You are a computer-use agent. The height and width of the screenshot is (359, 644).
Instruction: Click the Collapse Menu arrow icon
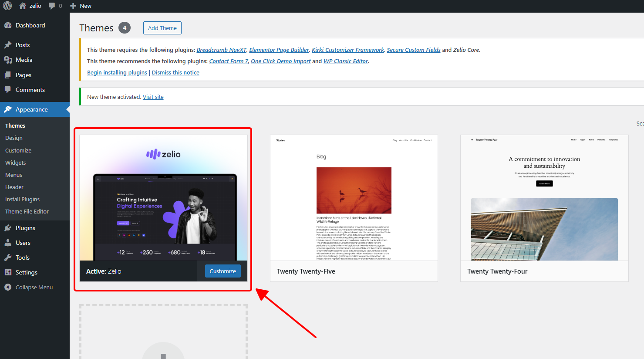pos(8,287)
